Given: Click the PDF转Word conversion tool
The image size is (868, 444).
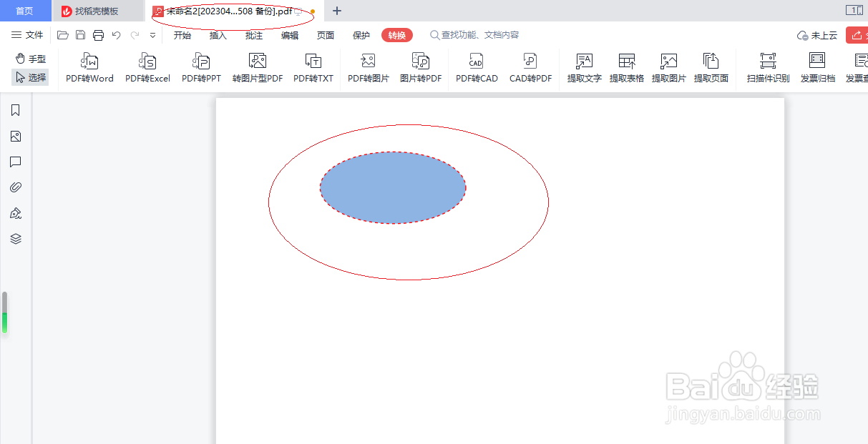Looking at the screenshot, I should pyautogui.click(x=89, y=68).
